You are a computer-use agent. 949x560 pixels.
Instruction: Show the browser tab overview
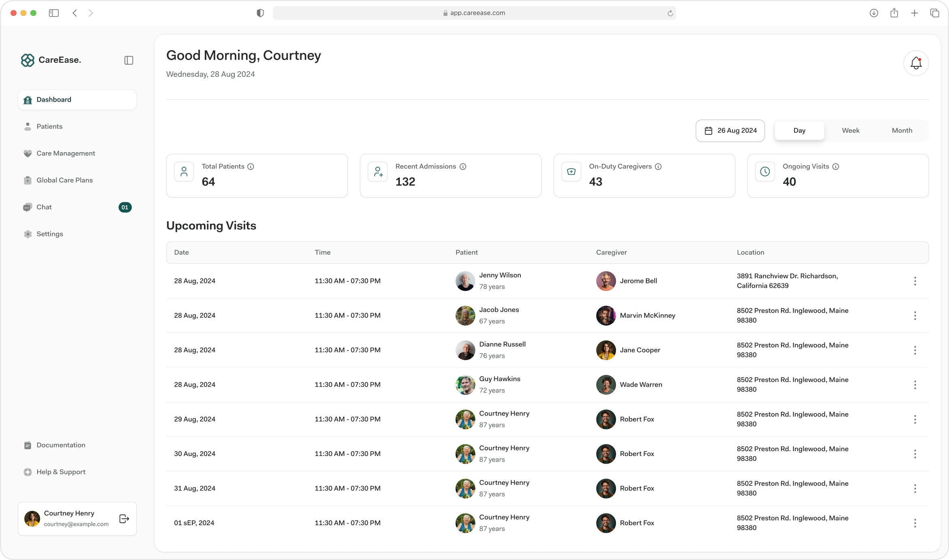pos(934,13)
